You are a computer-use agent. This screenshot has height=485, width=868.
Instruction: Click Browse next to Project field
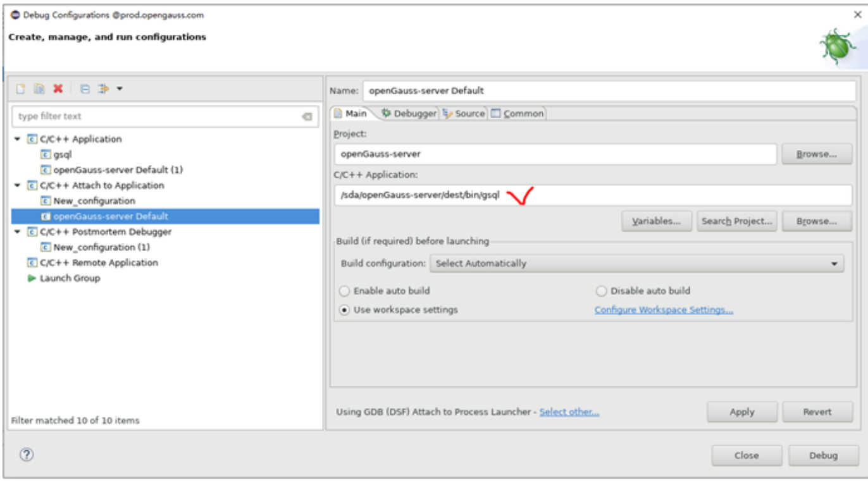pyautogui.click(x=817, y=154)
